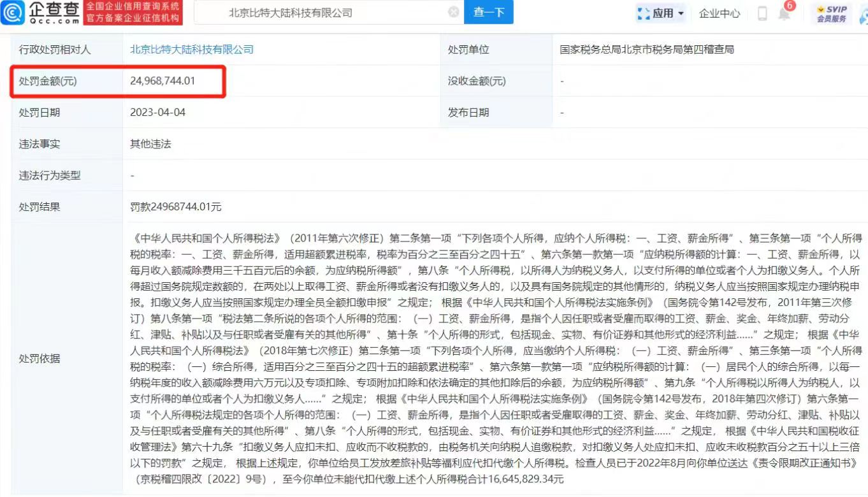Click the 处罚金额(元) label cell
Viewport: 868px width, 497px height.
(x=67, y=81)
